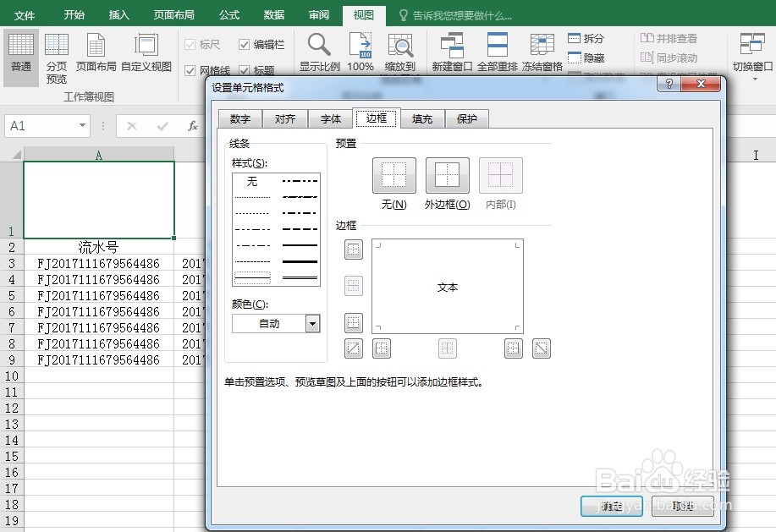The height and width of the screenshot is (532, 776).
Task: Switch to the 字体 tab
Action: click(x=330, y=118)
